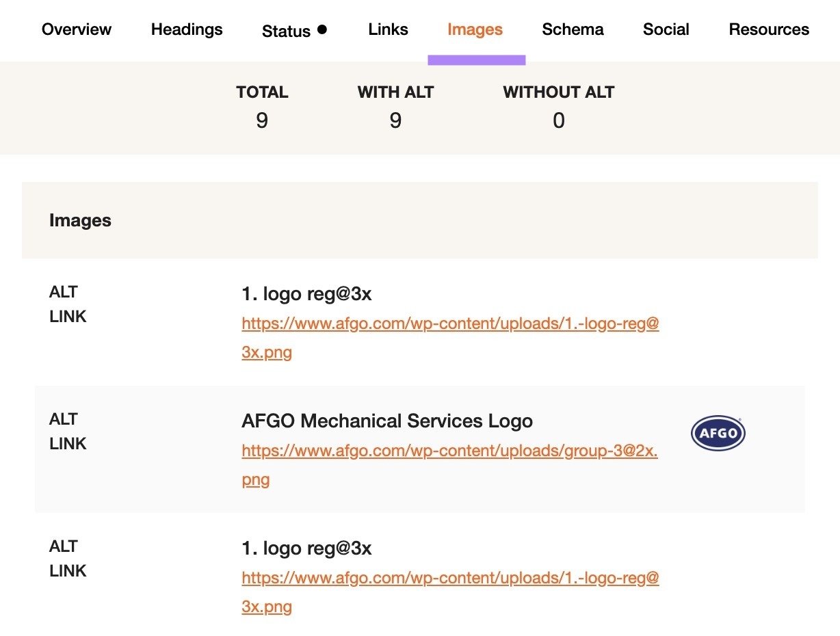This screenshot has height=636, width=840.
Task: Click the Images section header
Action: 80,220
